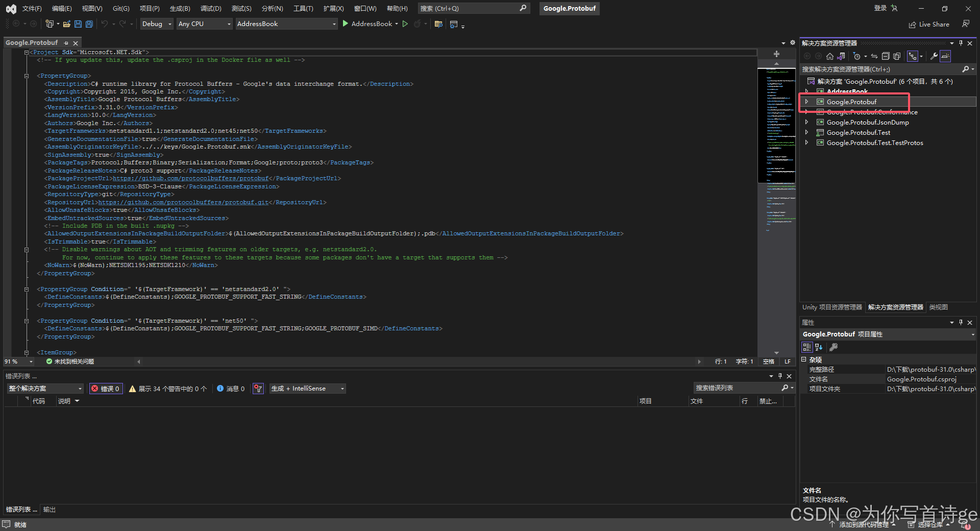The width and height of the screenshot is (980, 531).
Task: Click the Home icon in Solution Explorer
Action: pyautogui.click(x=830, y=56)
